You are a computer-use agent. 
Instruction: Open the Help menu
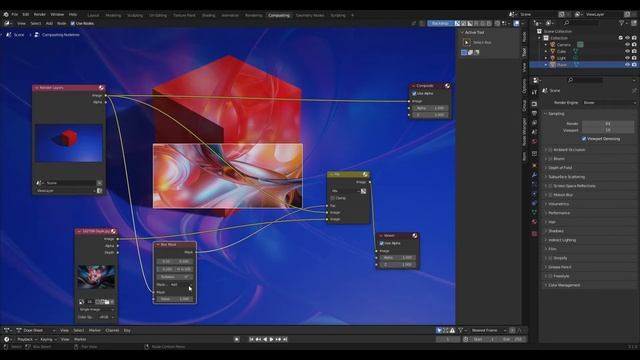73,14
